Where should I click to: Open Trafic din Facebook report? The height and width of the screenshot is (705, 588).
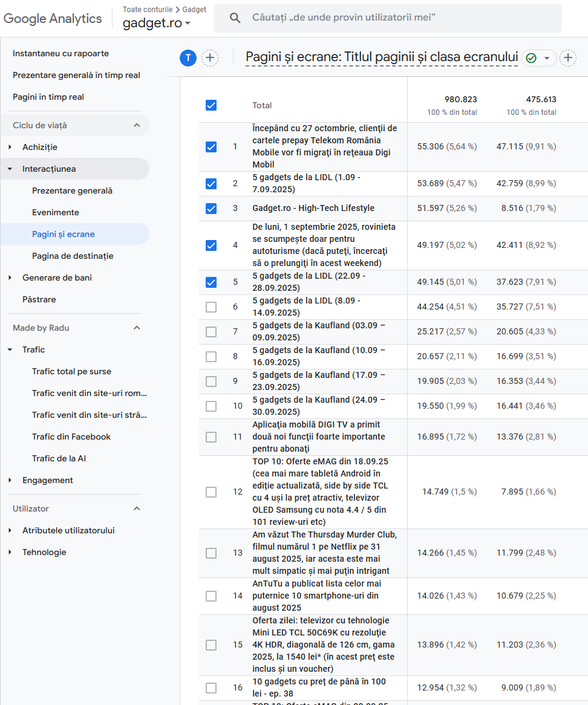coord(71,437)
